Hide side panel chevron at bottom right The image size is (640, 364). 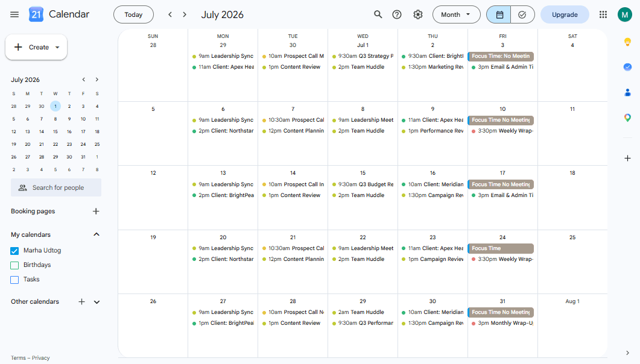point(627,353)
